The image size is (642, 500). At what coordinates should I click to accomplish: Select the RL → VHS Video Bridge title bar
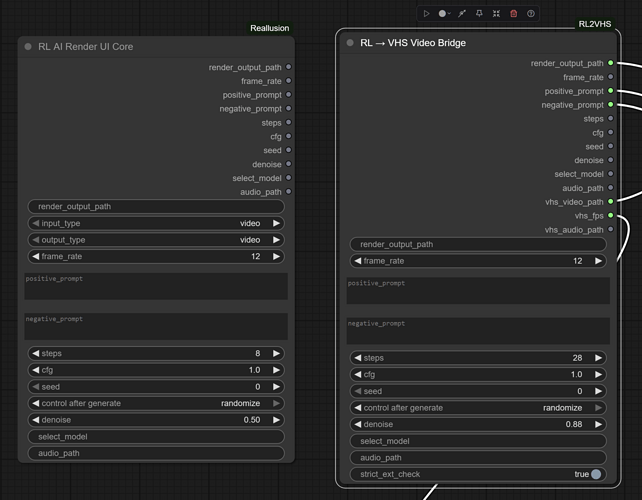[478, 43]
